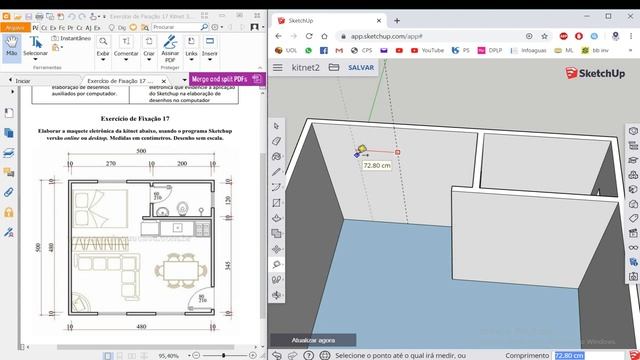Select the Offset tool in SketchUp
The width and height of the screenshot is (640, 360).
pyautogui.click(x=276, y=233)
